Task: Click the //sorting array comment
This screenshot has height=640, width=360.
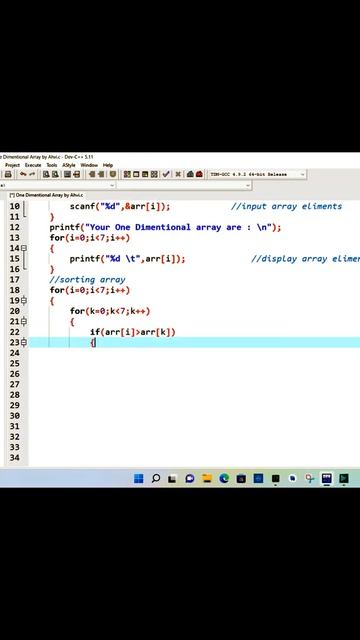Action: click(87, 280)
